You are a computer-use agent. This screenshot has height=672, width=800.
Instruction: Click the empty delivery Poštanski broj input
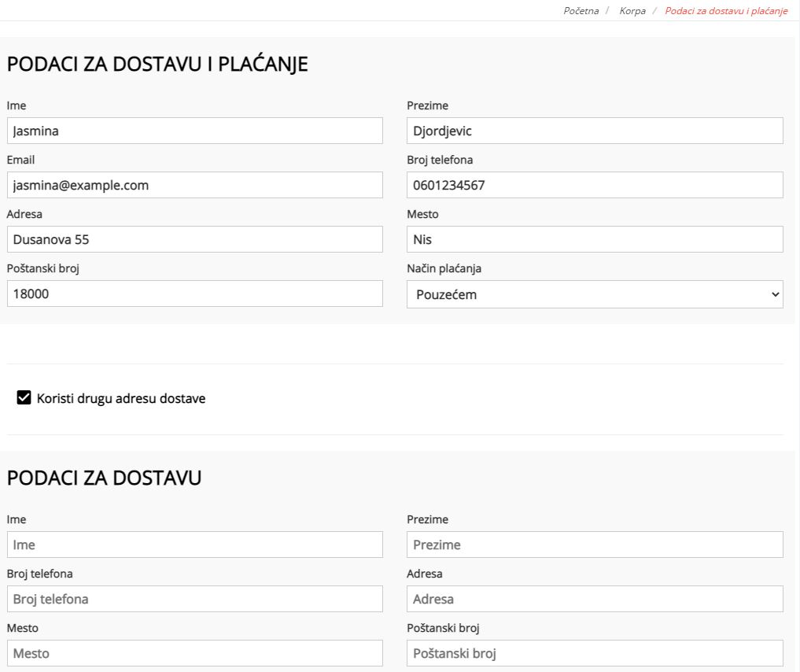(594, 653)
